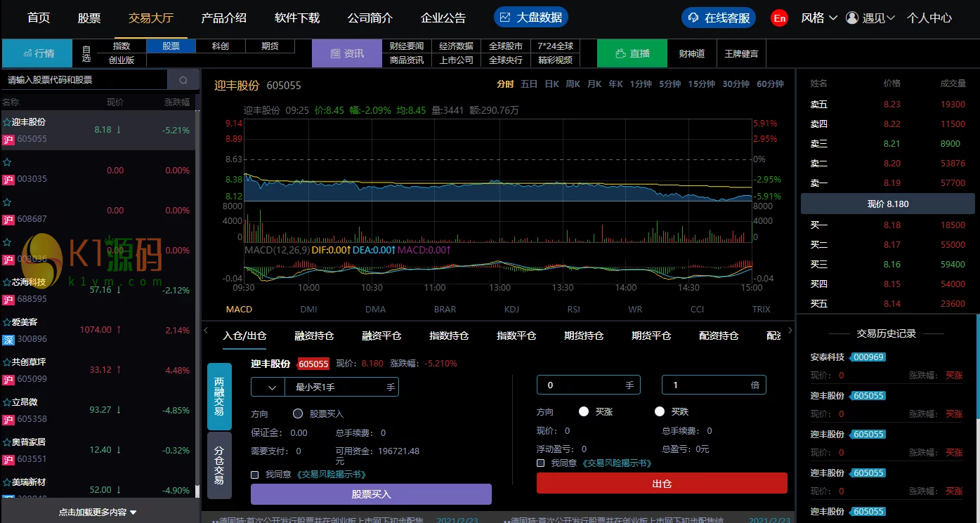Click the stock search magnifier icon

[183, 80]
